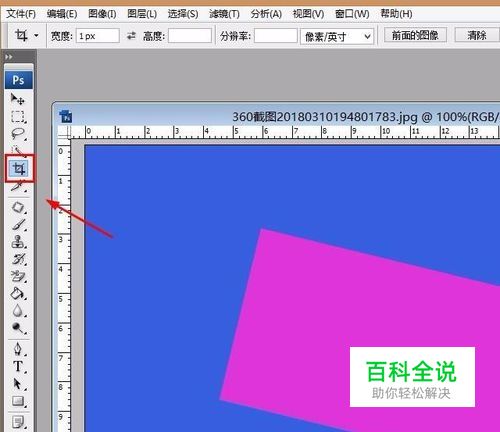
Task: Select the Slice tool below Crop
Action: pos(18,186)
